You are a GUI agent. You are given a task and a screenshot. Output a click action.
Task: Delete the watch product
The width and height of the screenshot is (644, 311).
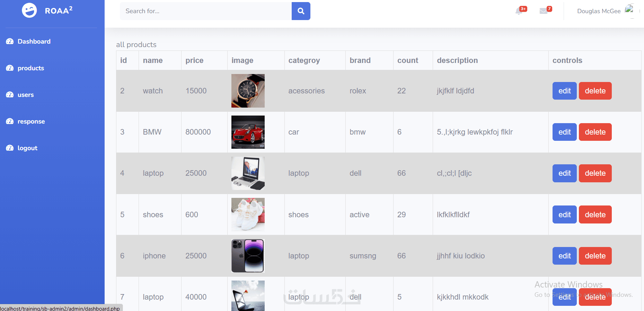[x=595, y=91]
